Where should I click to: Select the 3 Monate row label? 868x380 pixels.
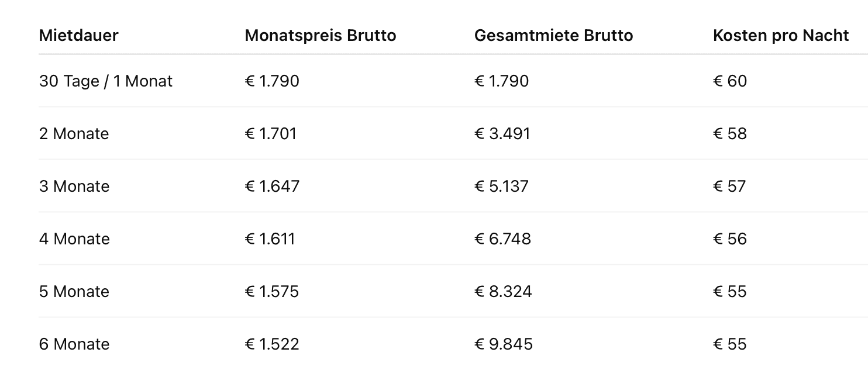coord(74,186)
